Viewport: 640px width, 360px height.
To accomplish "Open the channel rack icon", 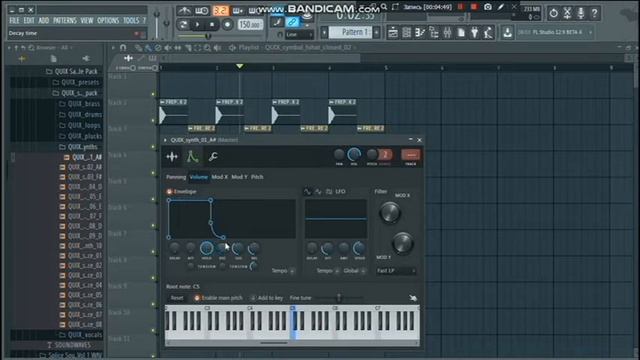I will [x=407, y=33].
